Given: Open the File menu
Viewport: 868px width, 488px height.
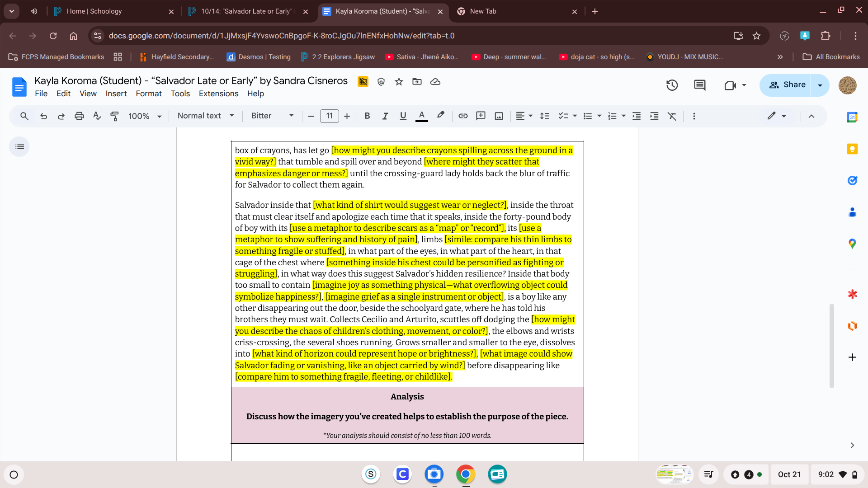Looking at the screenshot, I should click(41, 94).
